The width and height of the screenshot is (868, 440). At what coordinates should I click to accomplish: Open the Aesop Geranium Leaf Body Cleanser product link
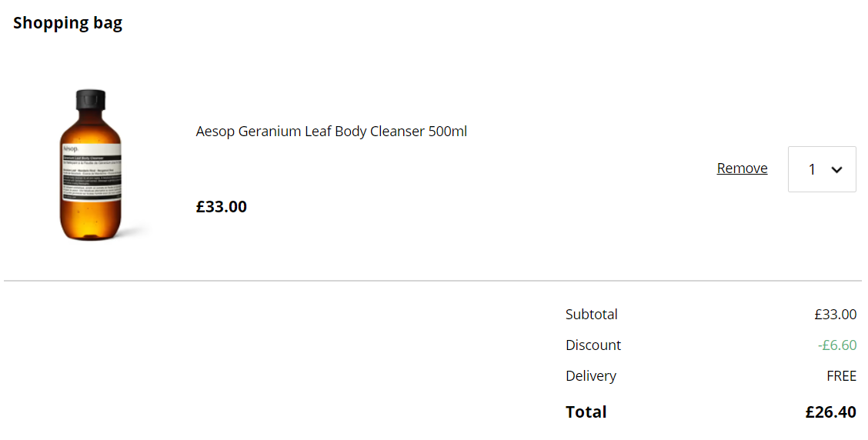(x=331, y=132)
